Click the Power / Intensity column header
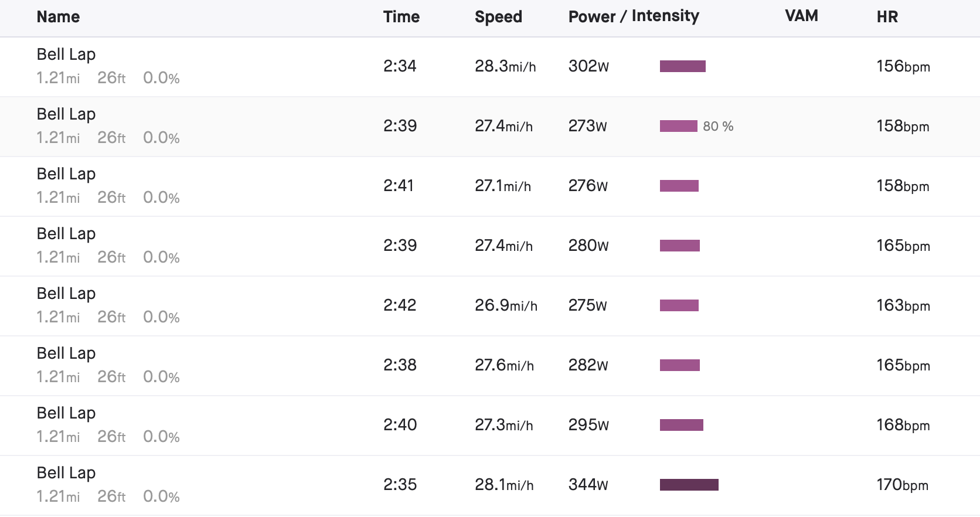The width and height of the screenshot is (980, 517). click(634, 16)
